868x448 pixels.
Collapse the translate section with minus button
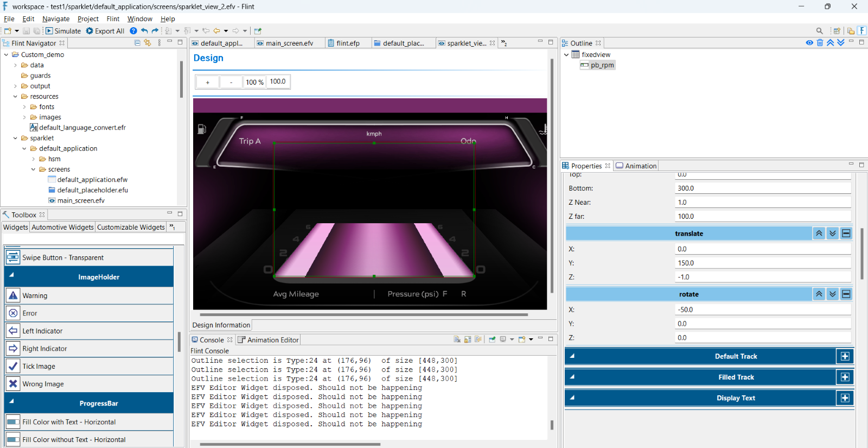846,234
